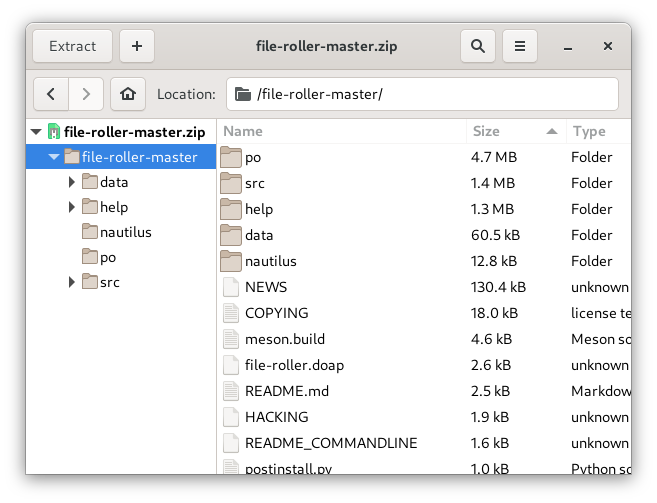Sort by the Type column header

click(x=599, y=131)
